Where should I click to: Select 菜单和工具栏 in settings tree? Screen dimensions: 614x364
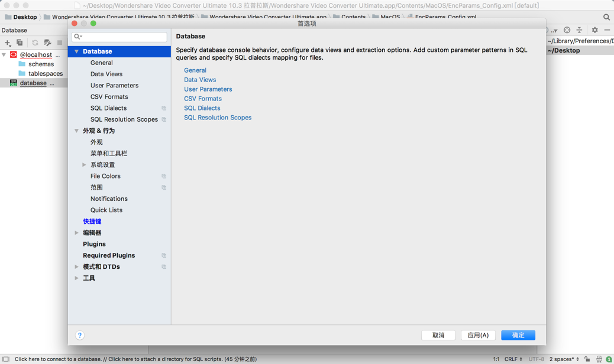(x=109, y=153)
